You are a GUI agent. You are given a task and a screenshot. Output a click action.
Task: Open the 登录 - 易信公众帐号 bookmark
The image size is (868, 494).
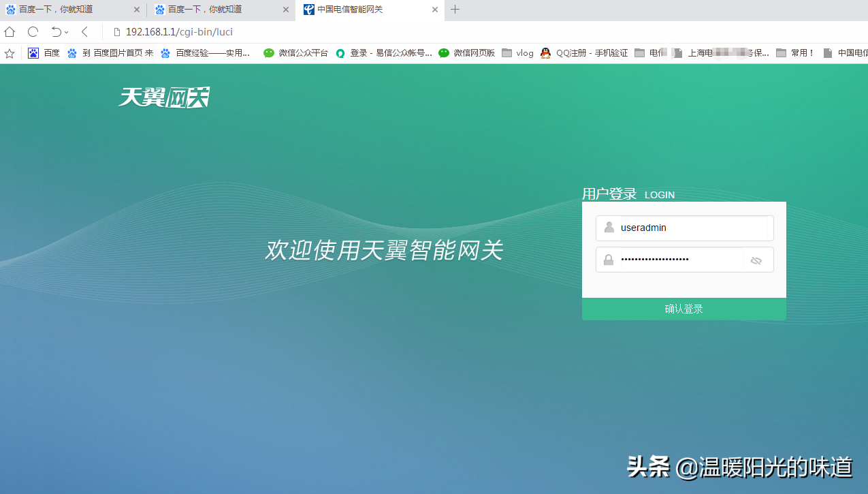pyautogui.click(x=384, y=53)
